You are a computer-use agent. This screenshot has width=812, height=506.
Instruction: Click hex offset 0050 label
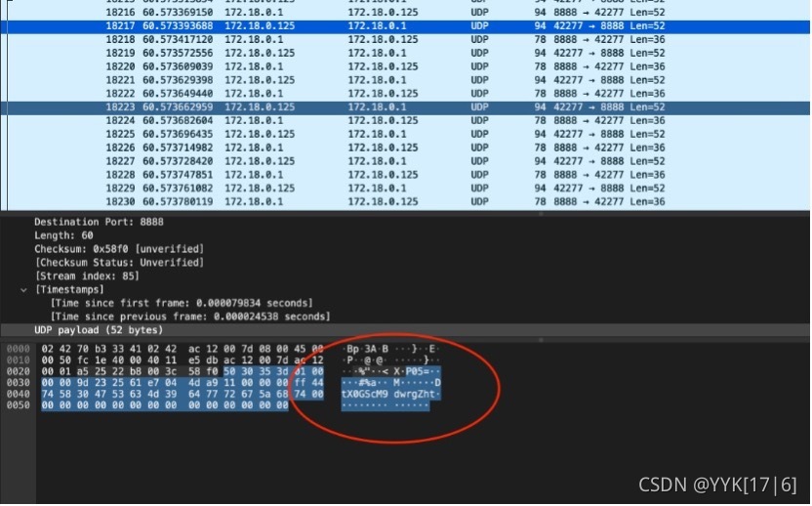pyautogui.click(x=19, y=405)
